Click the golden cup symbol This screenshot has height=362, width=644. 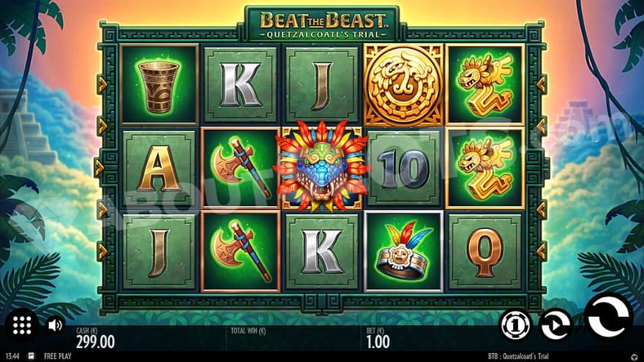159,85
